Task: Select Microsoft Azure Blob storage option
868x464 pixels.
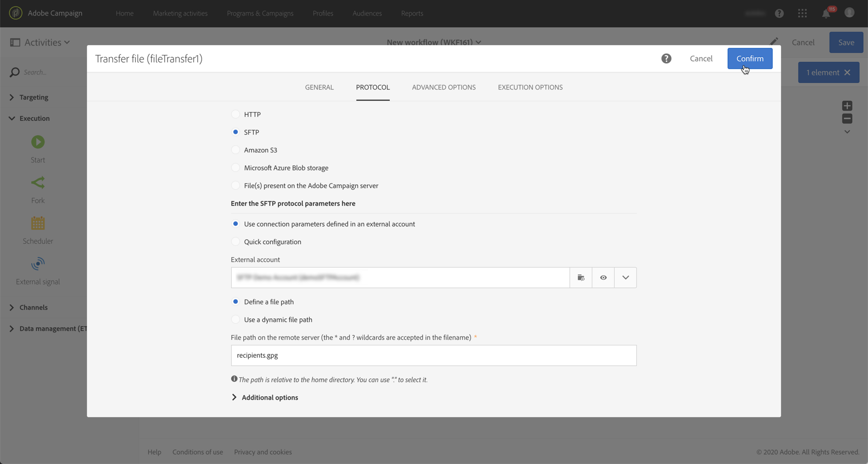Action: pos(236,167)
